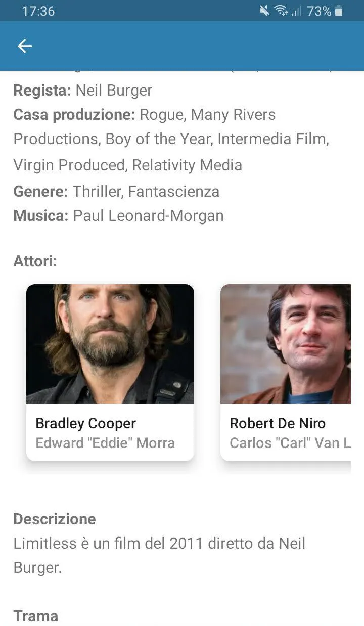Open Bradley Cooper's photo

click(110, 344)
